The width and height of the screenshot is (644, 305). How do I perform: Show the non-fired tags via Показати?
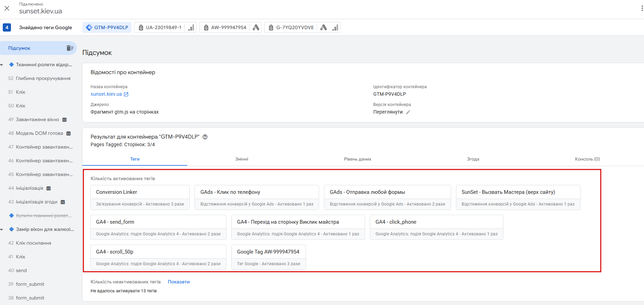click(x=178, y=282)
